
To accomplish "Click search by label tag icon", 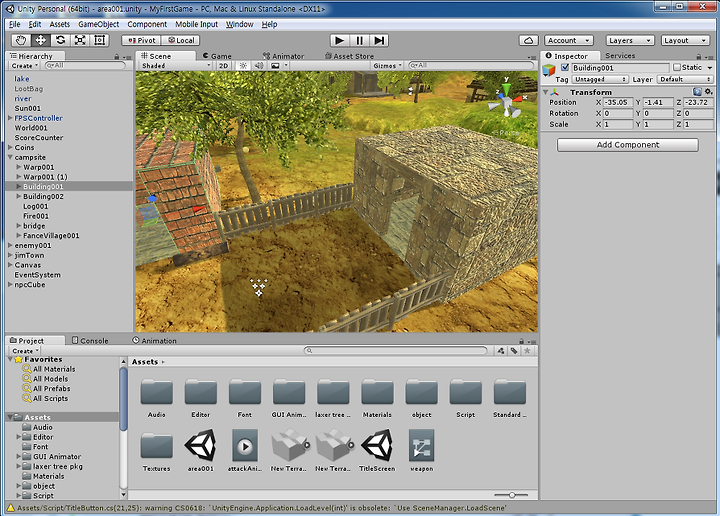I will (x=514, y=351).
